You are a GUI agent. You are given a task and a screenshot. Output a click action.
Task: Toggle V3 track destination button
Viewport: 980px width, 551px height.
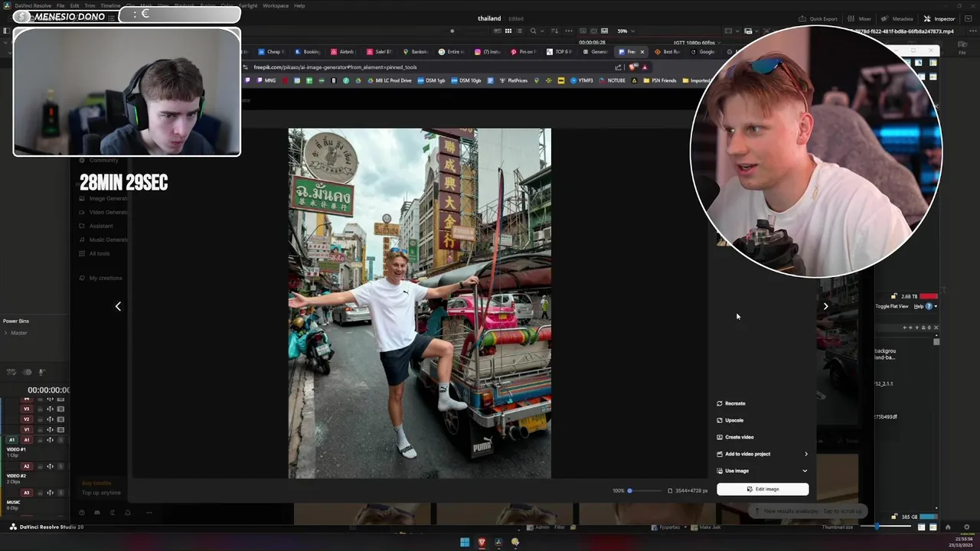(x=26, y=409)
